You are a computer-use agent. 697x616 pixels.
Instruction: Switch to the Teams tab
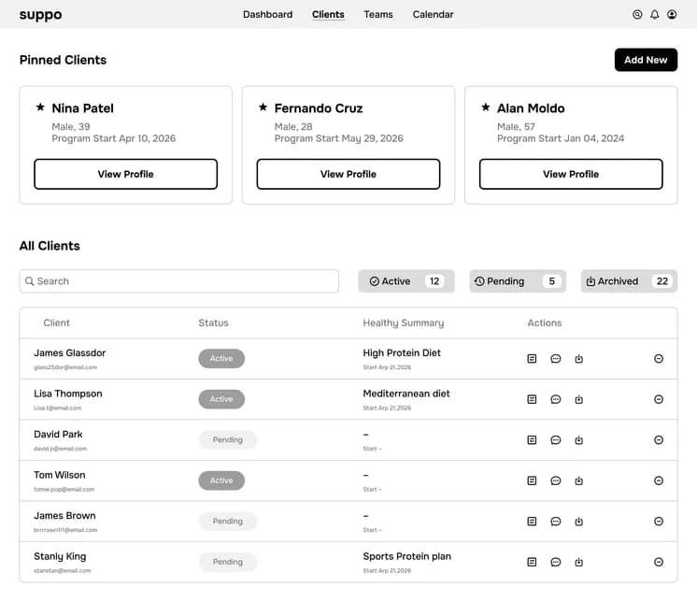tap(378, 15)
